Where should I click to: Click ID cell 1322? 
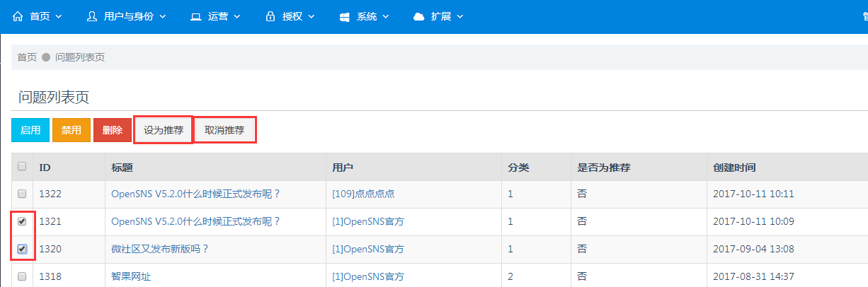50,194
